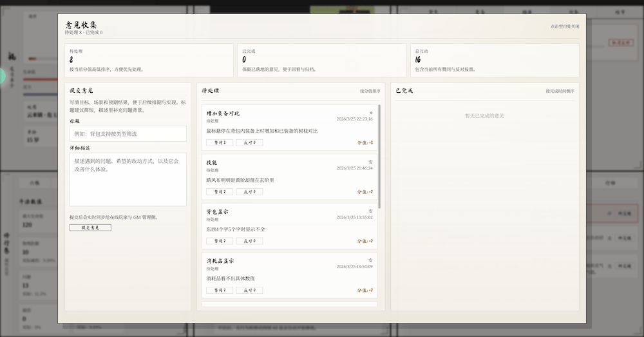Click 反对 on the 技能 feedback card

tap(249, 192)
